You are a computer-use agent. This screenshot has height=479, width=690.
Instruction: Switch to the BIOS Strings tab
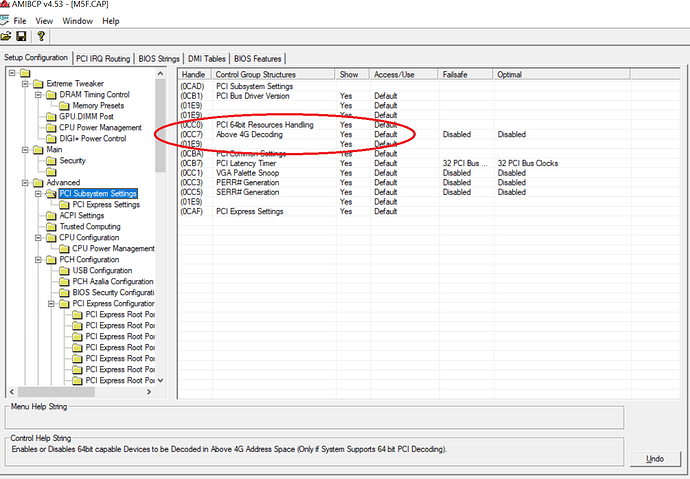(159, 59)
